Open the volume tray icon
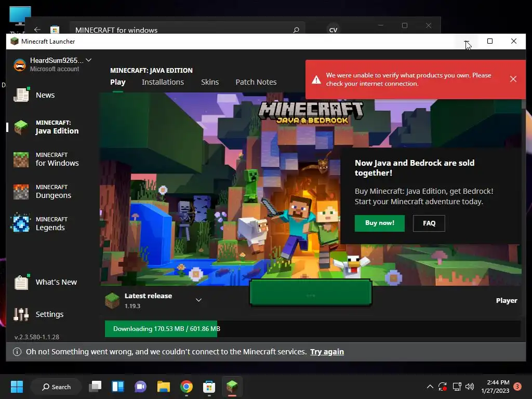 click(x=470, y=387)
